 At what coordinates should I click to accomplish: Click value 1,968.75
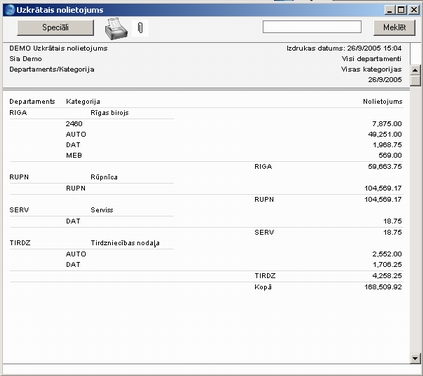[387, 145]
